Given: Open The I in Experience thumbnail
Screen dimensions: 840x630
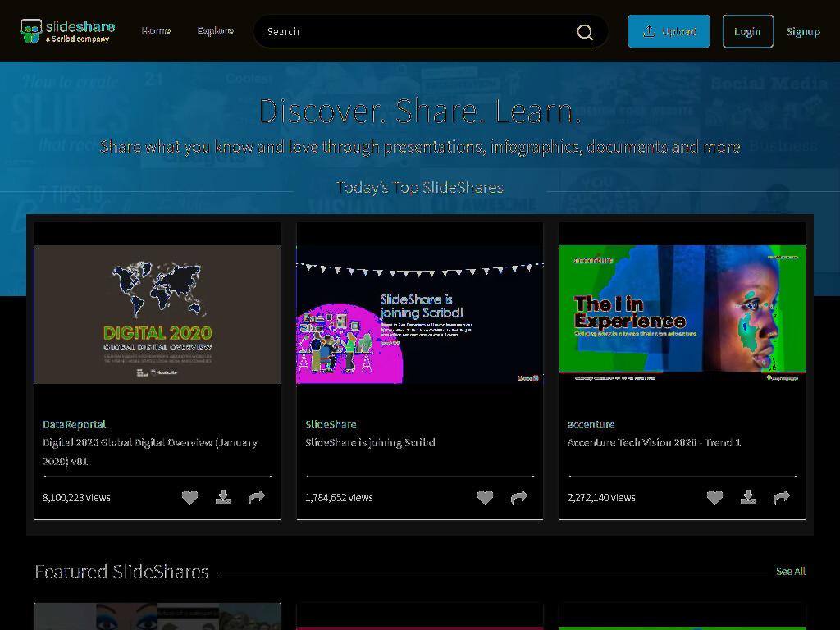Looking at the screenshot, I should [682, 314].
